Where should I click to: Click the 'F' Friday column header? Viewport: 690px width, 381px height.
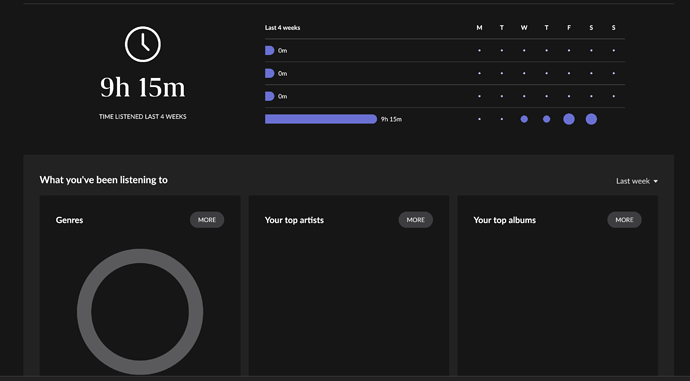[569, 27]
